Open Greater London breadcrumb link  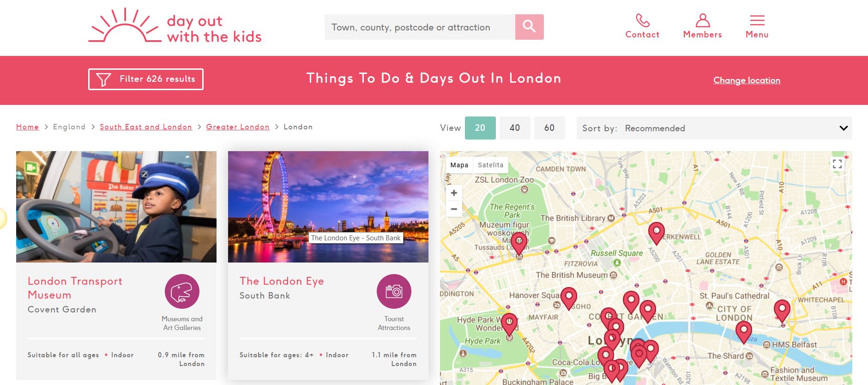(238, 127)
